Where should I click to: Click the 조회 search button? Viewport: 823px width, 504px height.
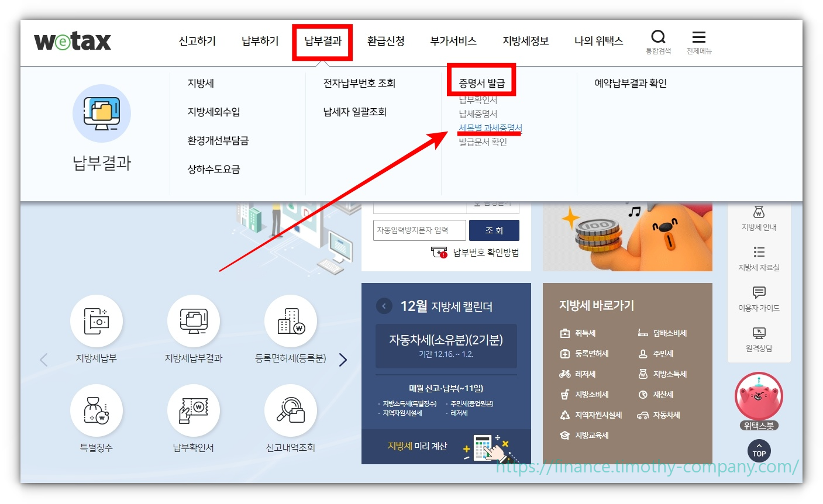pyautogui.click(x=494, y=230)
